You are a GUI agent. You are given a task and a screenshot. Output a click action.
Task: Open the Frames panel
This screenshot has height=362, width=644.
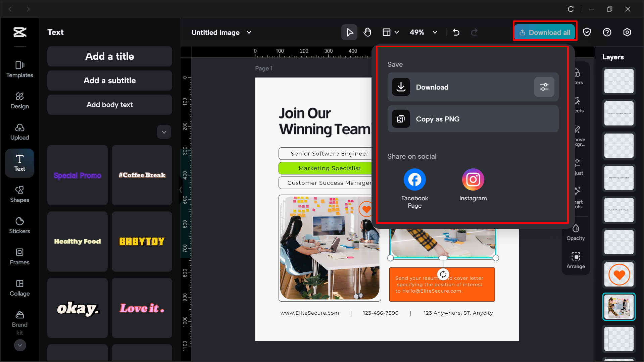click(x=19, y=256)
